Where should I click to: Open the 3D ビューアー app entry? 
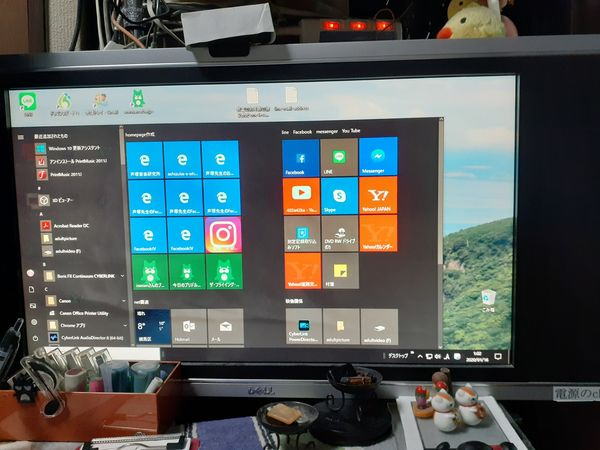pos(57,200)
